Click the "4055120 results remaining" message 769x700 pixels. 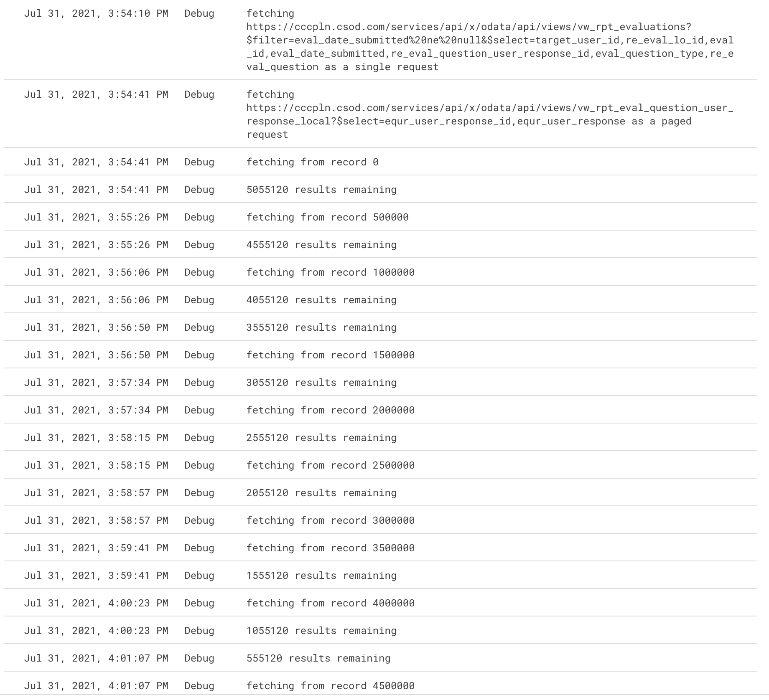321,300
